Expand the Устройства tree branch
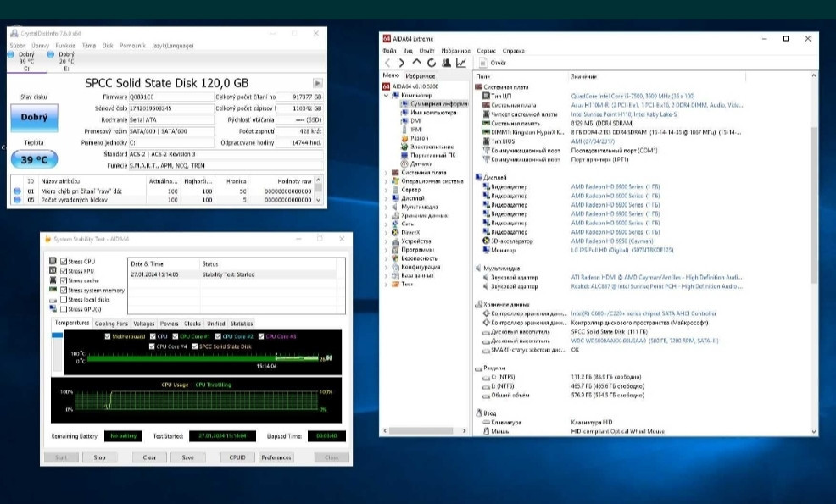Viewport: 836px width, 504px height. [387, 241]
